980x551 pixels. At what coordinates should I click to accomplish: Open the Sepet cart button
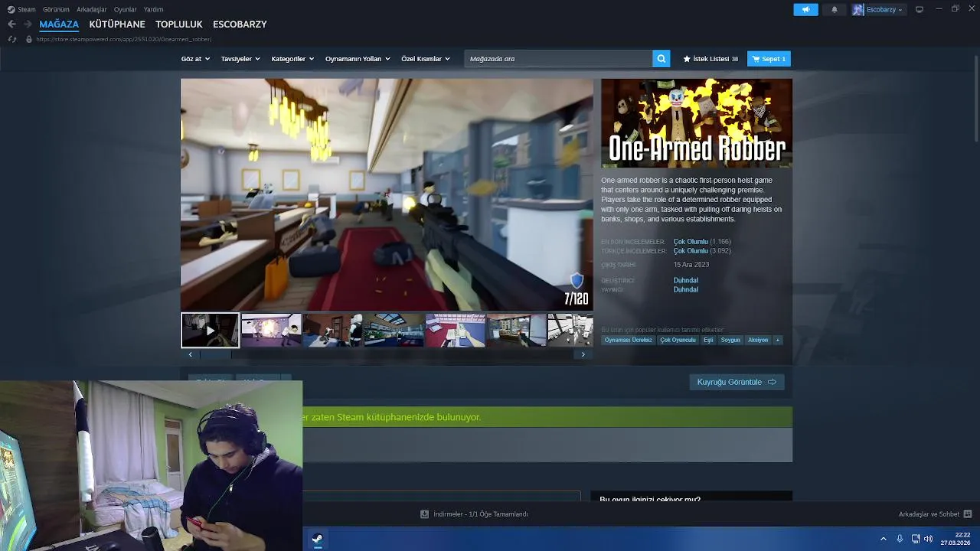pyautogui.click(x=769, y=59)
